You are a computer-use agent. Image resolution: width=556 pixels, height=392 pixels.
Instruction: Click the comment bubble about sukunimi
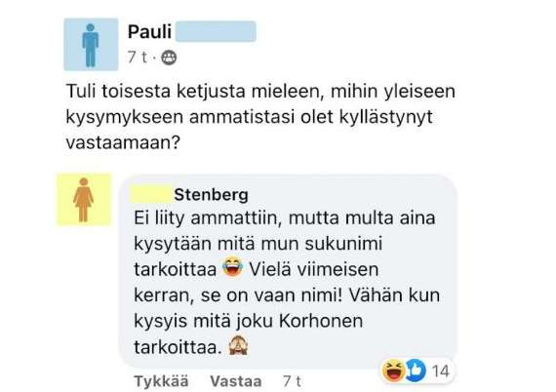(289, 271)
